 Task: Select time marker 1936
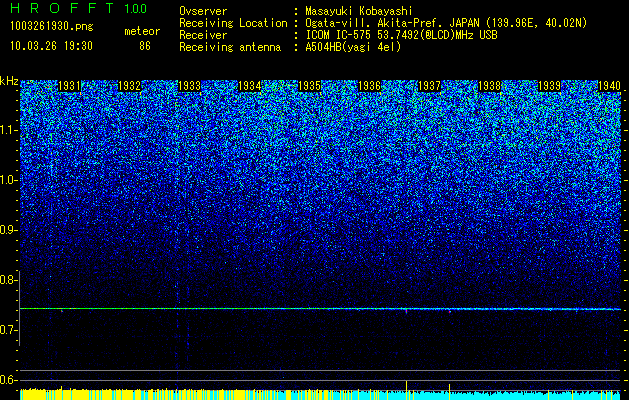point(369,86)
